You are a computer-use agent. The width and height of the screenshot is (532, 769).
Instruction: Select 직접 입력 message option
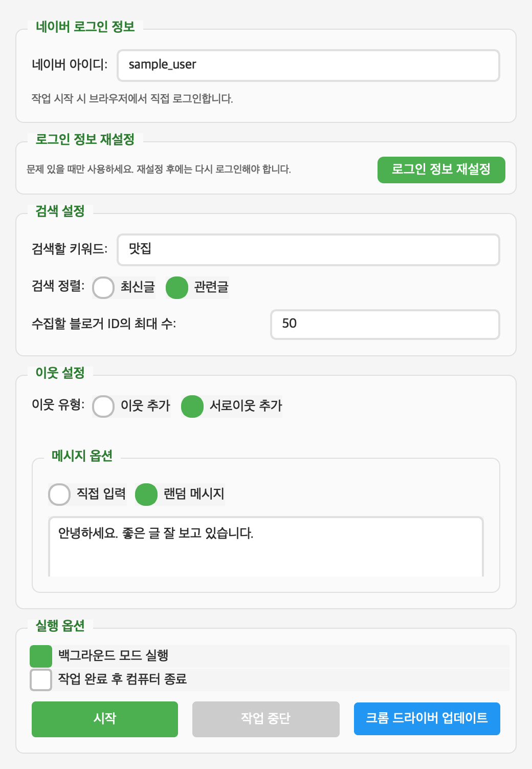pos(59,494)
